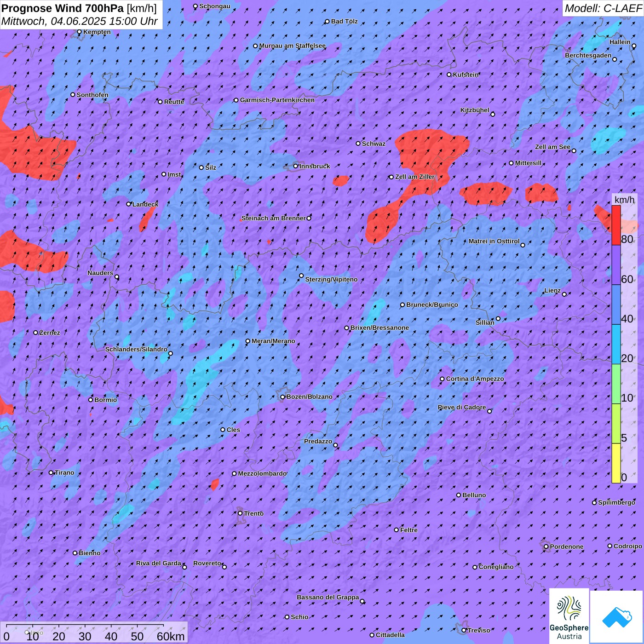The height and width of the screenshot is (644, 644).
Task: Click the Kempten city label
Action: tap(97, 32)
